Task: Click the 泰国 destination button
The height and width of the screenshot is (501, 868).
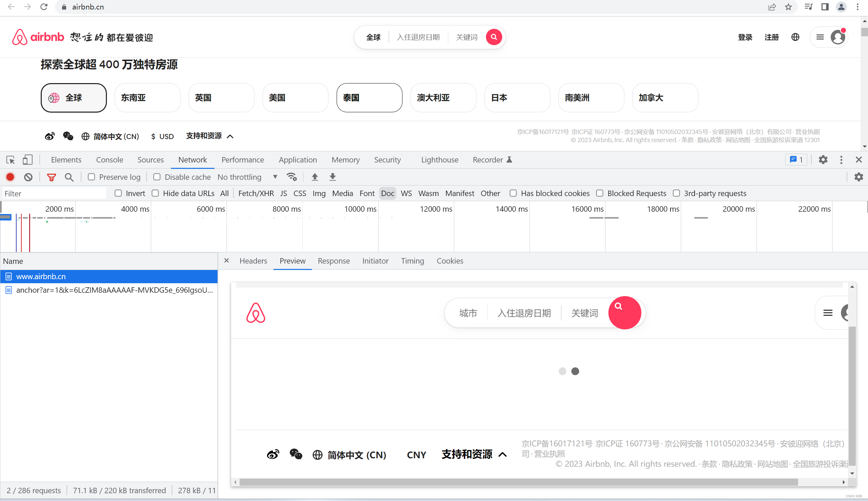Action: tap(369, 98)
